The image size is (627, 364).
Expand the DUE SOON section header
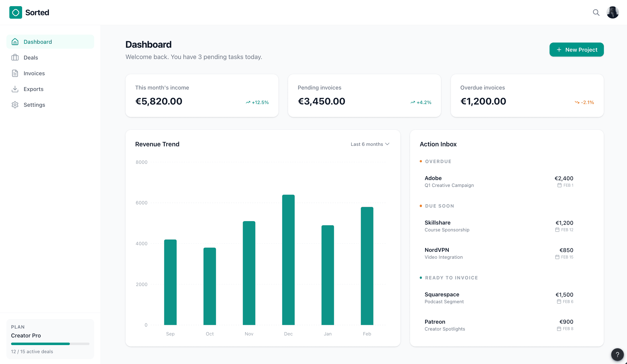(439, 206)
